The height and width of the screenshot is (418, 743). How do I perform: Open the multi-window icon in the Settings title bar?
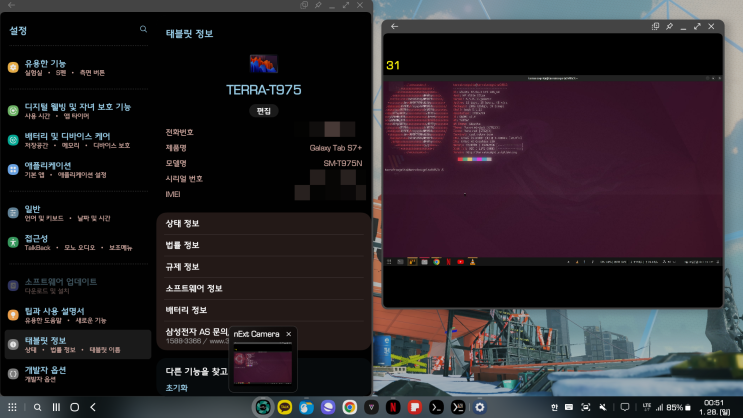[304, 5]
